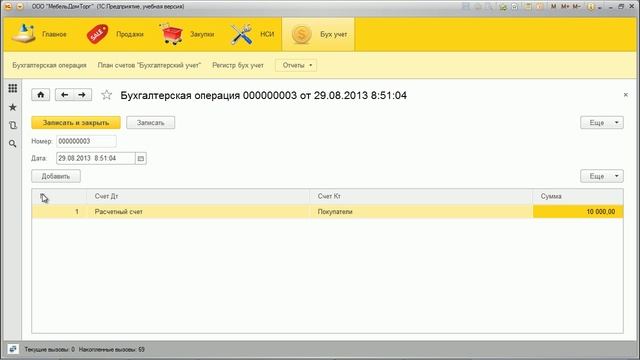Select the Расчетный счет cell
Image resolution: width=640 pixels, height=360 pixels.
[198, 211]
